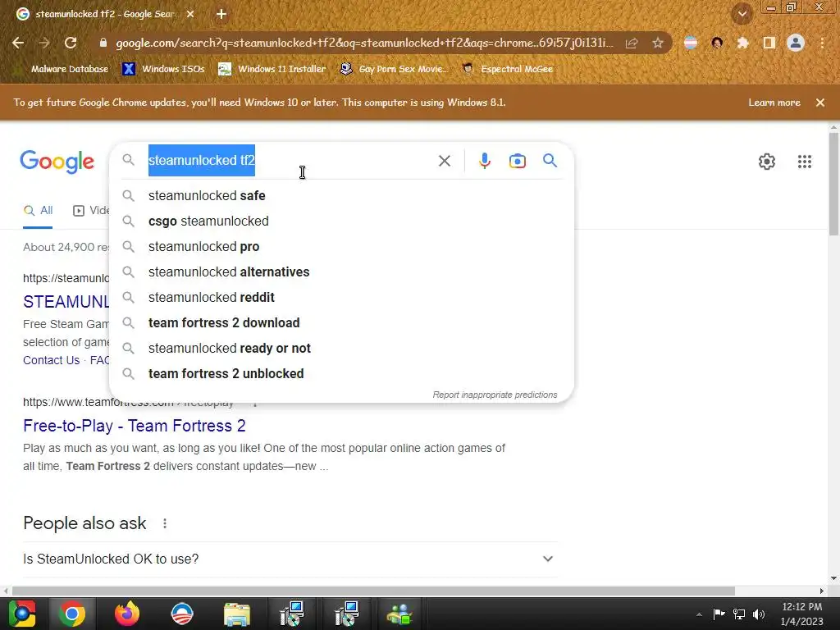Choose suggestion 'steamunlocked alternatives'

(x=341, y=272)
